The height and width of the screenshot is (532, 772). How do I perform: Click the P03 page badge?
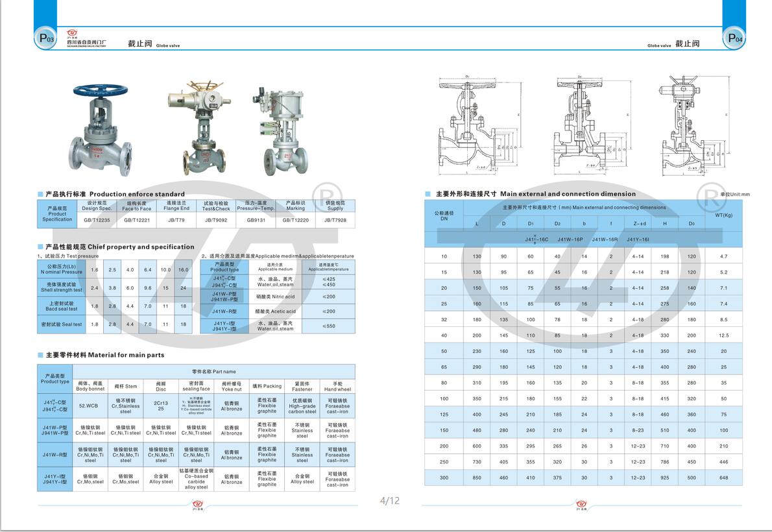point(47,39)
